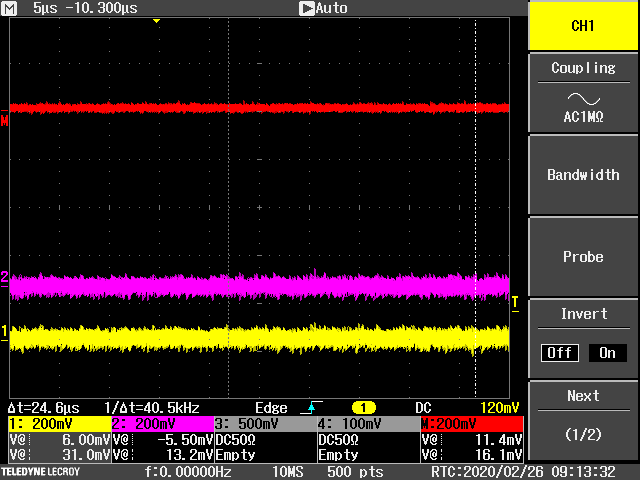Click the channel 1 ground marker
The image size is (640, 480).
coord(5,331)
